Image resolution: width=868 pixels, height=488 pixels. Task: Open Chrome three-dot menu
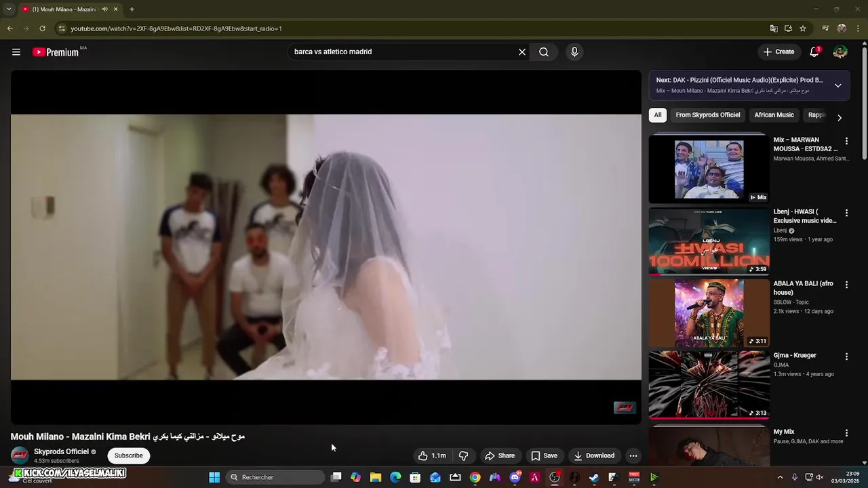click(859, 28)
